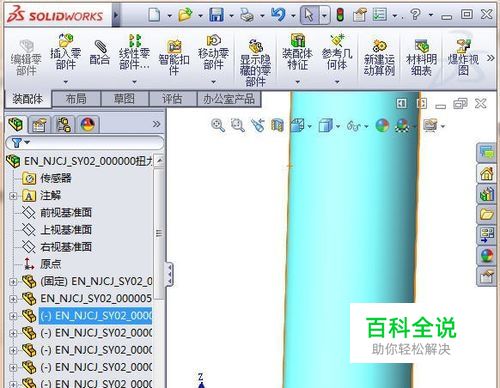500x388 pixels.
Task: Click Move Component (移动零部件)
Action: pos(213,53)
